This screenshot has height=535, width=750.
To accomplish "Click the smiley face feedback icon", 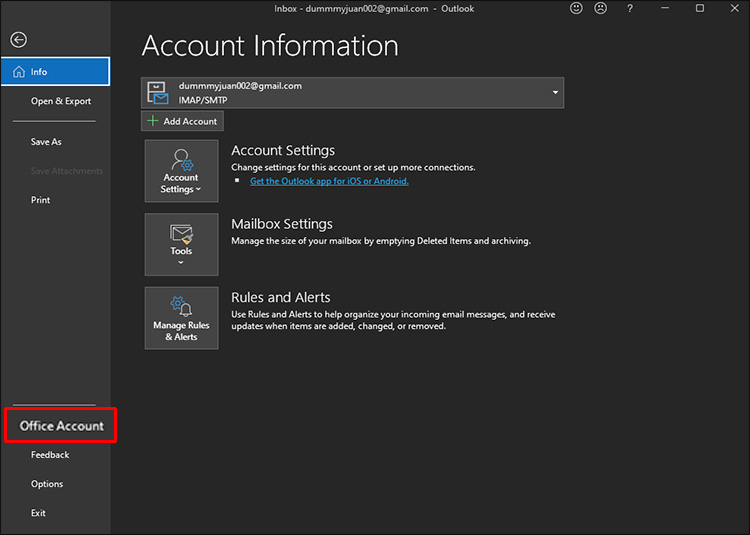I will (x=576, y=9).
